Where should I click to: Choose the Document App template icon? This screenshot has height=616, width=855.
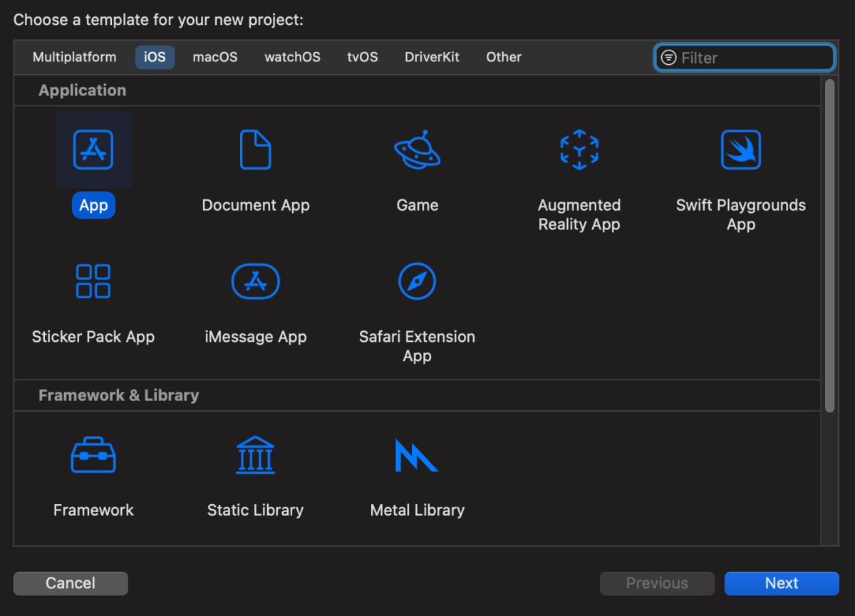[255, 150]
